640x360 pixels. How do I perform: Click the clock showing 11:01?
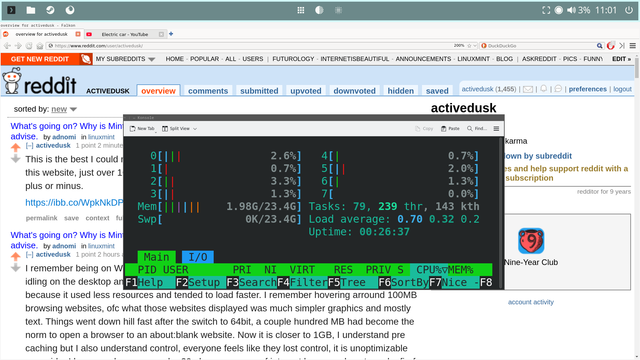click(606, 10)
